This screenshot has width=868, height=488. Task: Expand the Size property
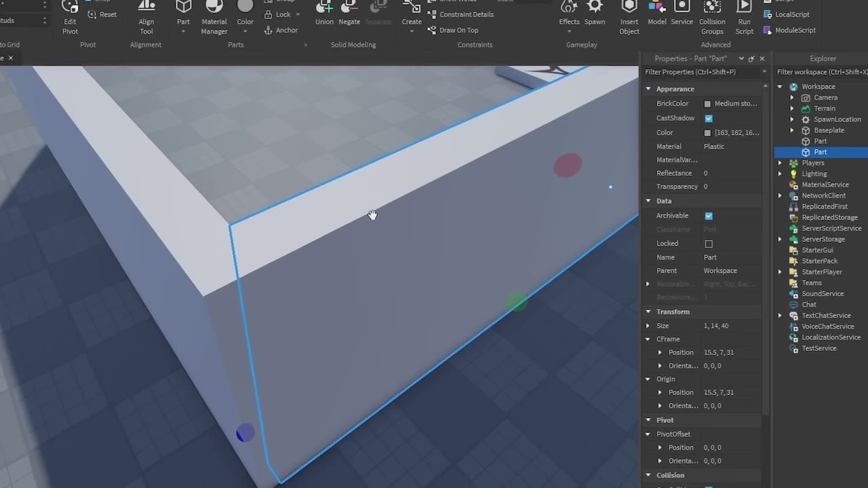(x=648, y=326)
